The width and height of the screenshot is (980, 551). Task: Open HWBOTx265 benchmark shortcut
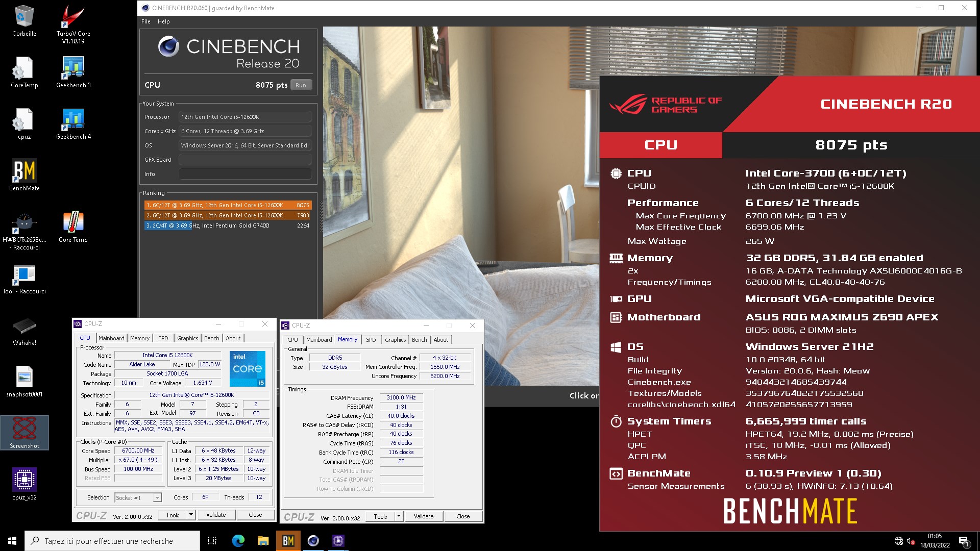click(24, 231)
